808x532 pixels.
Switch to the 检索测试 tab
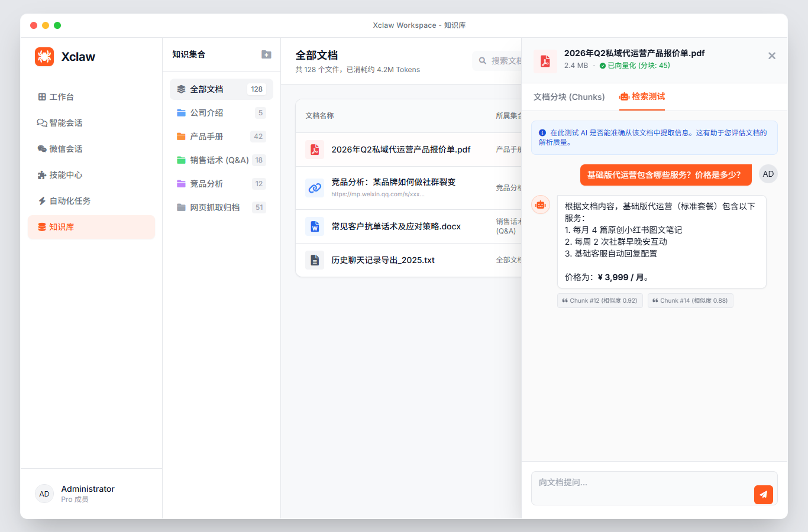tap(642, 97)
